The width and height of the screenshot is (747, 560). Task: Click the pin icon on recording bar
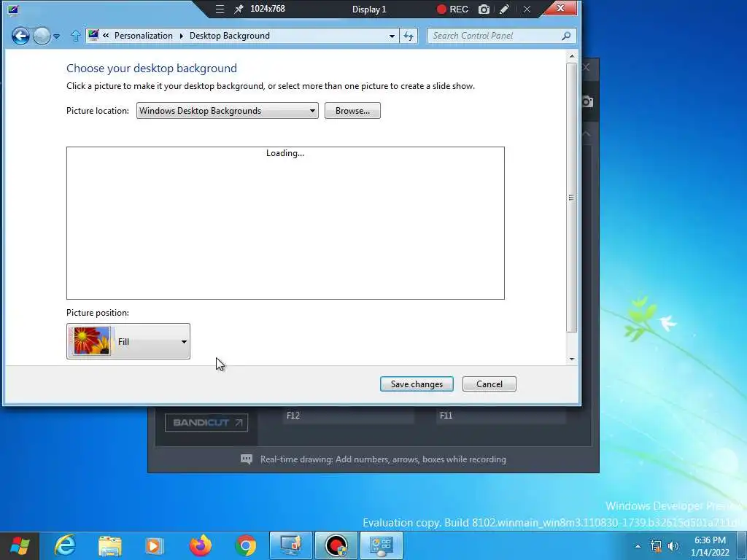coord(239,9)
